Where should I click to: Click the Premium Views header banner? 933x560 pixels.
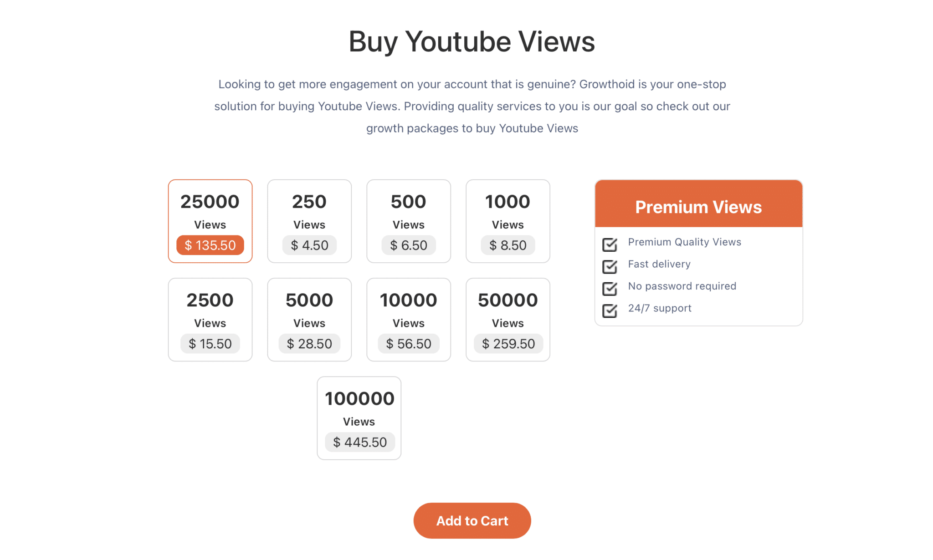(x=698, y=204)
